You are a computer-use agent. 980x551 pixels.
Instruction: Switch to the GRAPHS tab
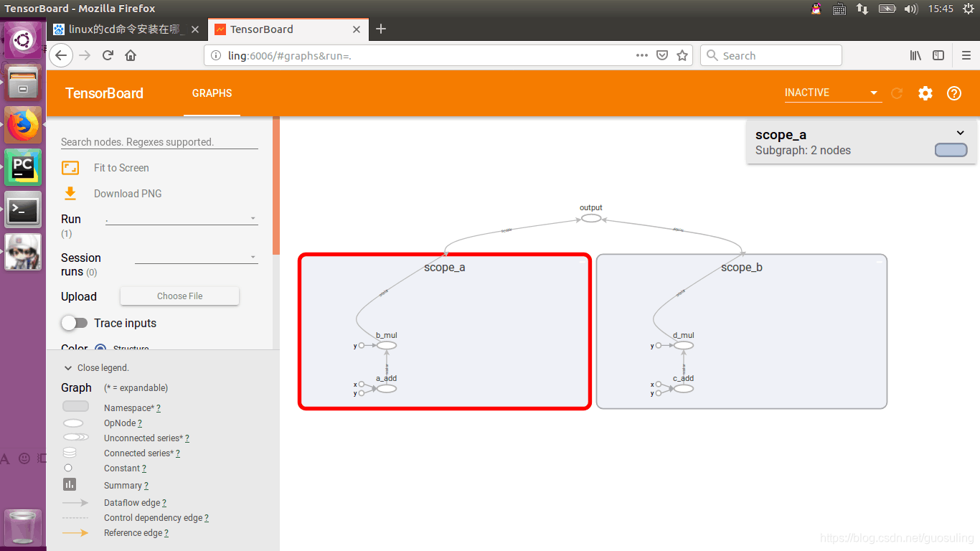(212, 93)
